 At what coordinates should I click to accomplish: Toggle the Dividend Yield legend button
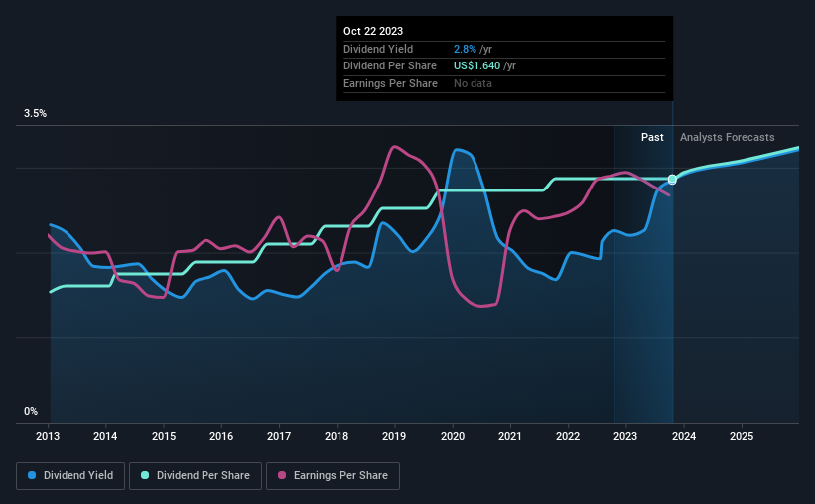click(70, 476)
